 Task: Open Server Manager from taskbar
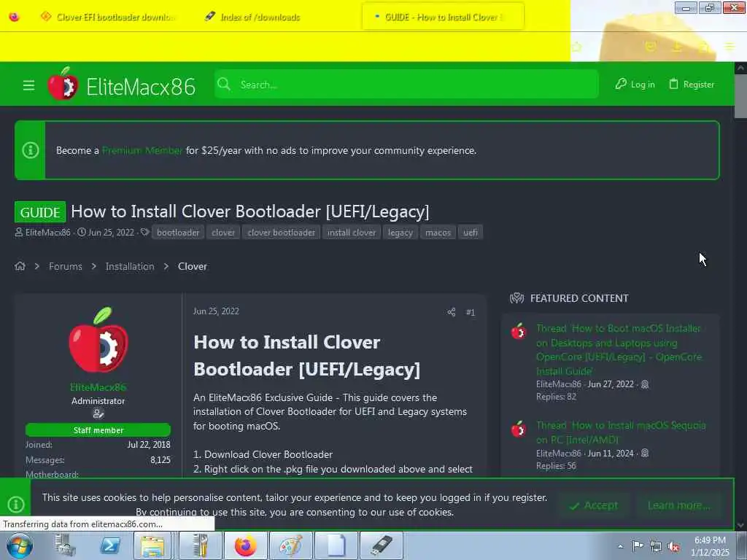[66, 545]
